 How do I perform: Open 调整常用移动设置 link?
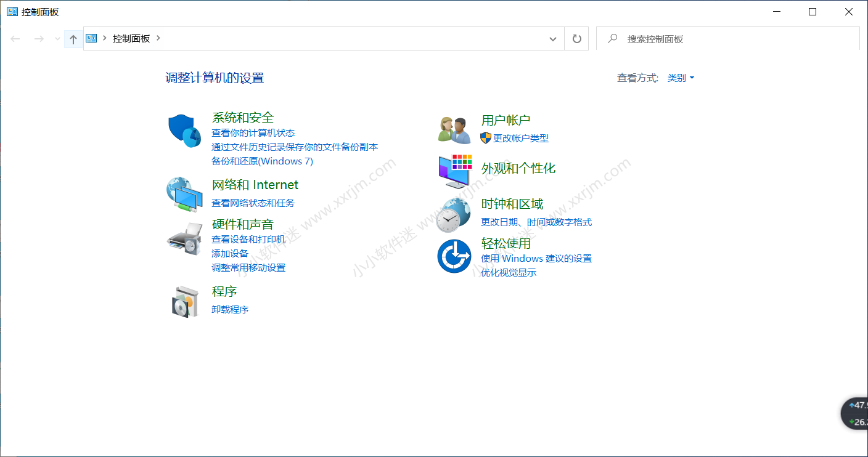pos(248,267)
